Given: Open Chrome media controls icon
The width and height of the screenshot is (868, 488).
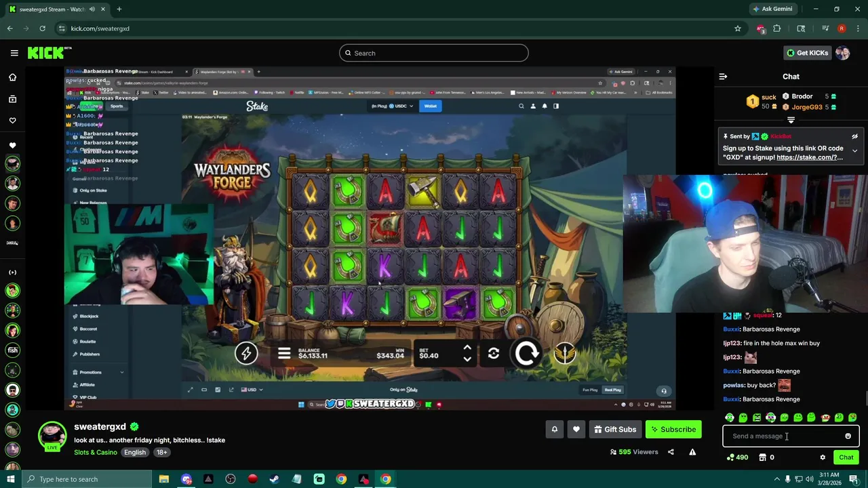Looking at the screenshot, I should point(825,28).
